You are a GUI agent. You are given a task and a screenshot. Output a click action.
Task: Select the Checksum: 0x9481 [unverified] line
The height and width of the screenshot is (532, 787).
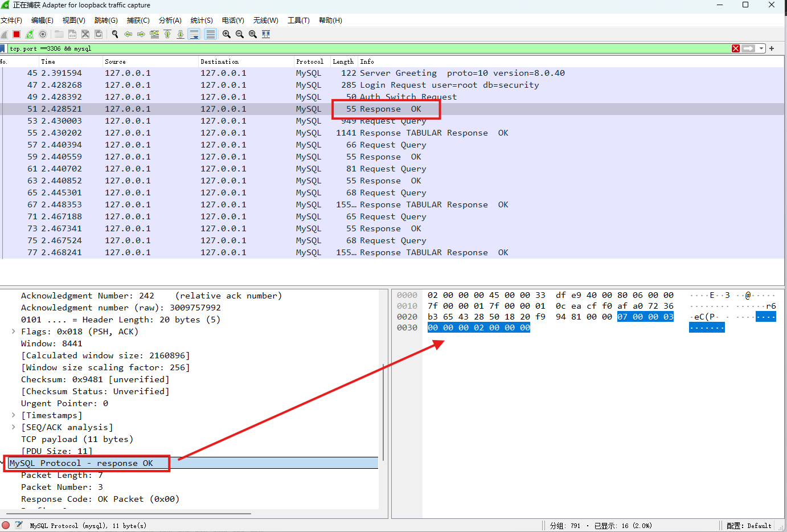point(95,379)
